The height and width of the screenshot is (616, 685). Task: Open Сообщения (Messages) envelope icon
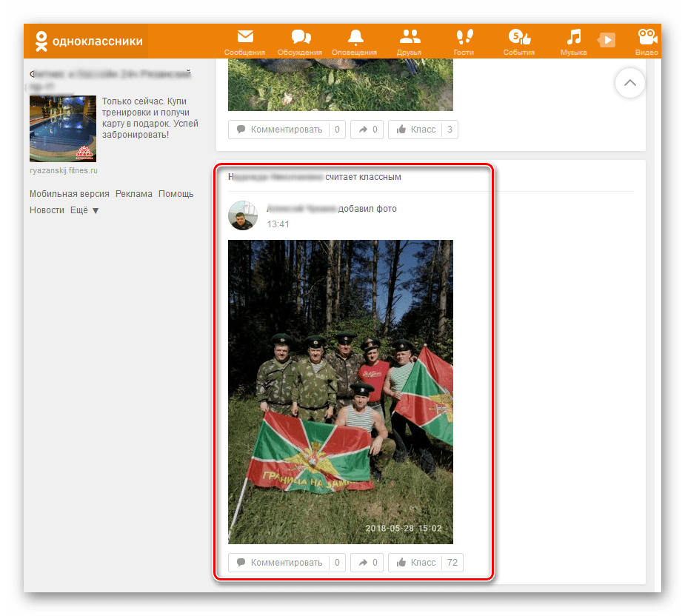pyautogui.click(x=244, y=38)
